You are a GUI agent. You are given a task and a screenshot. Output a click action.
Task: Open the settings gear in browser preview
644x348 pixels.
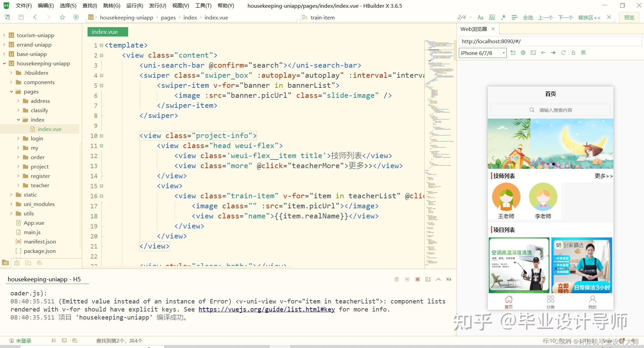click(523, 53)
